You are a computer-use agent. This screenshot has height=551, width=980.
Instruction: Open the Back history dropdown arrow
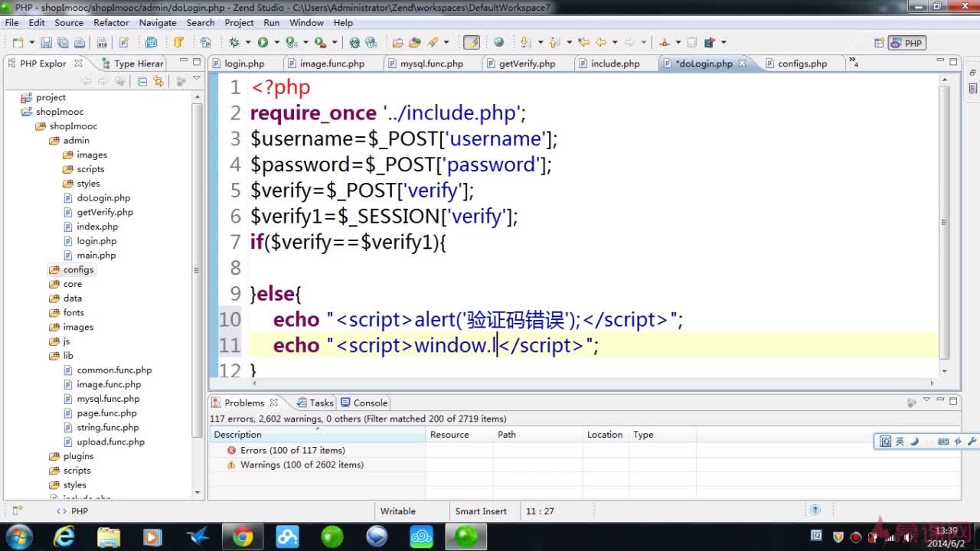[615, 43]
